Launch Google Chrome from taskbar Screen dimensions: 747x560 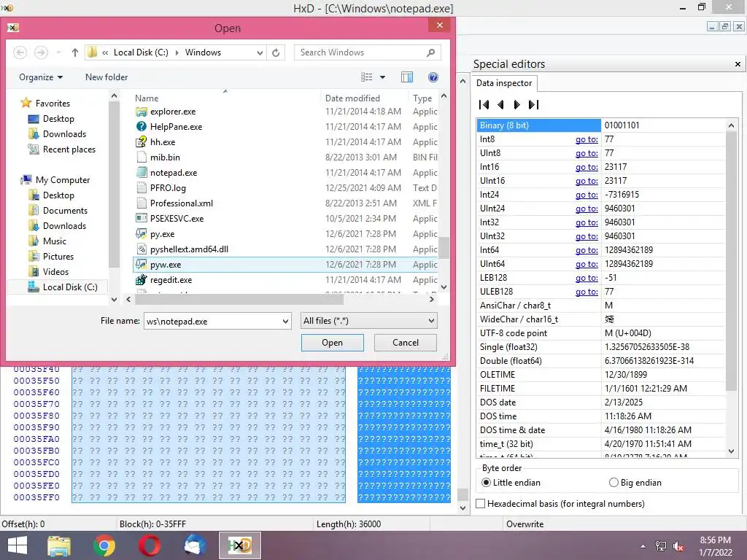(104, 545)
